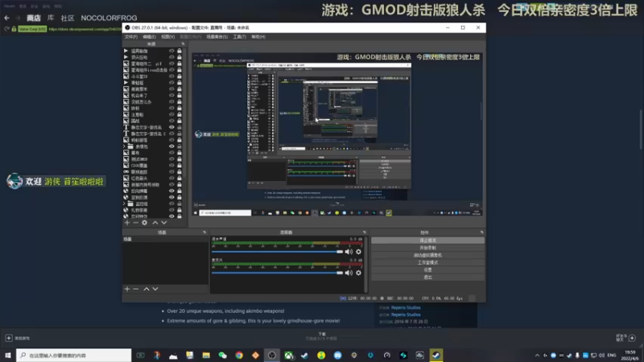This screenshot has width=644, height=362.
Task: Open OBS 设置 button
Action: 427,270
